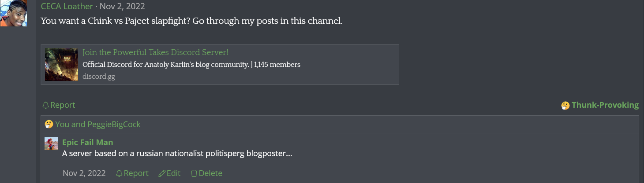
Task: Open CECA Loather's profile avatar
Action: click(14, 13)
